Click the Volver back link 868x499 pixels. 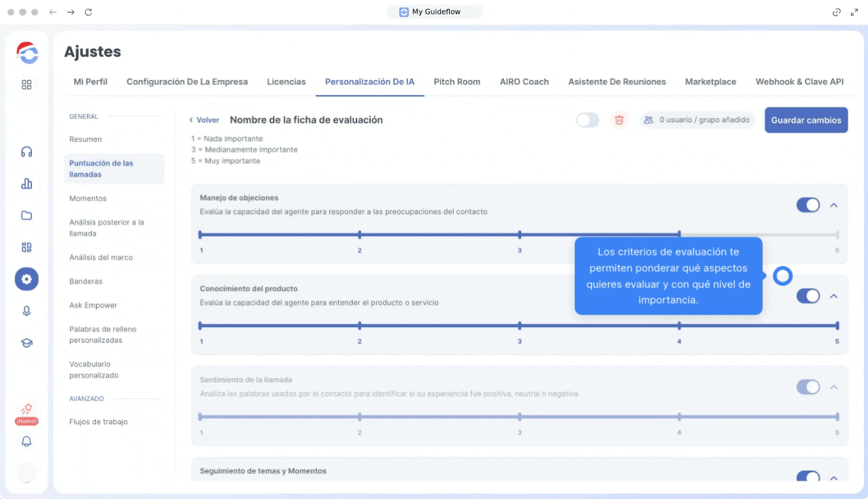(x=204, y=120)
